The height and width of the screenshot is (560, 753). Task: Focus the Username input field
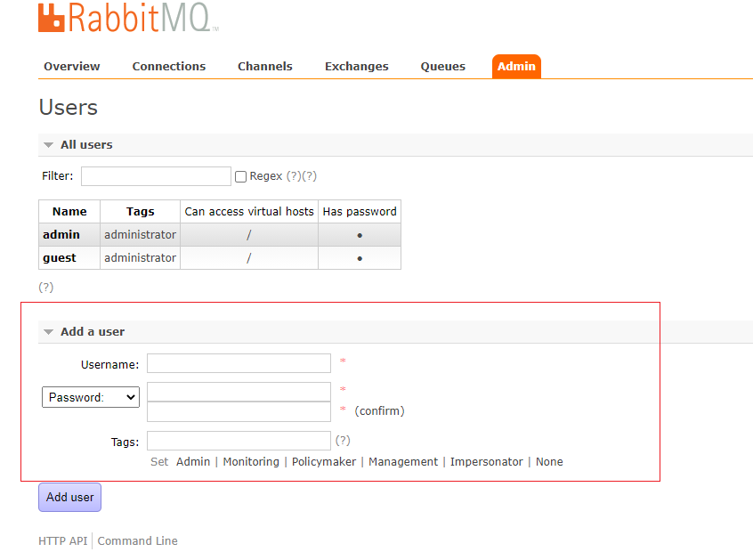click(239, 363)
